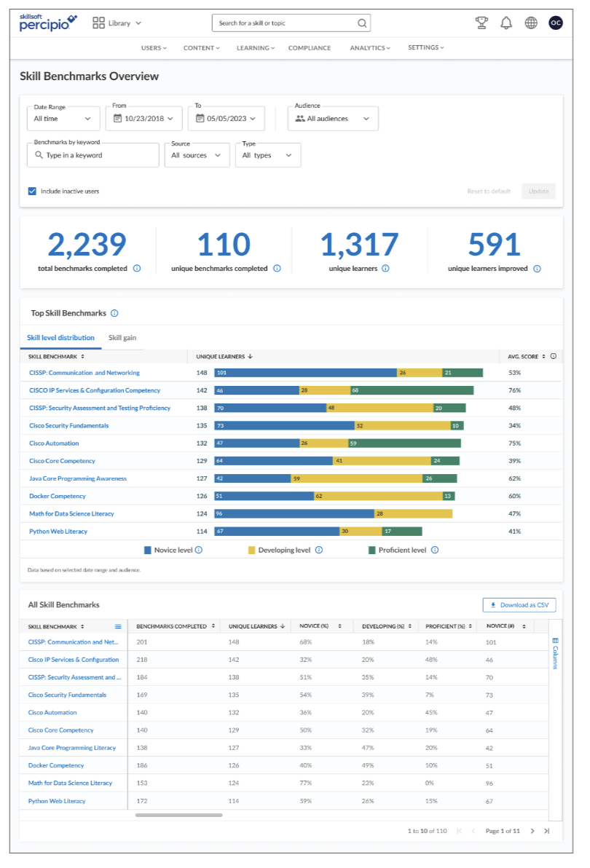Click info icon next to Avg. Score header
Image resolution: width=590 pixels, height=868 pixels.
pyautogui.click(x=554, y=357)
